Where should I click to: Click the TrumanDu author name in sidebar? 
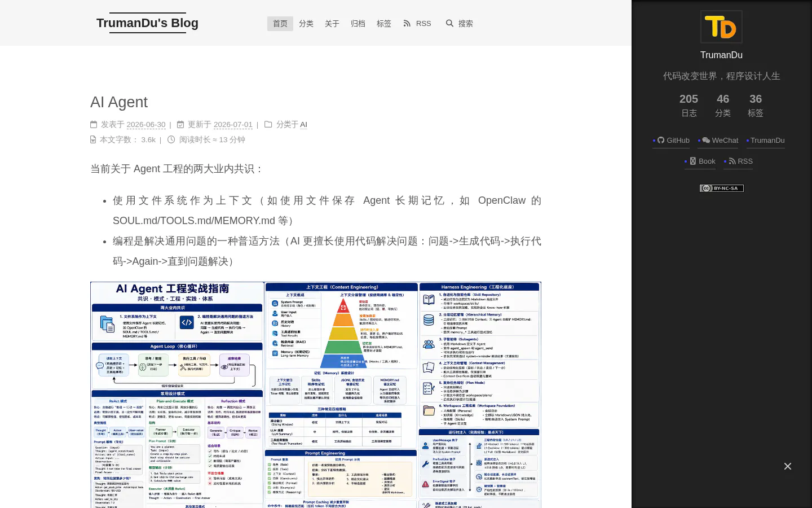(x=721, y=55)
